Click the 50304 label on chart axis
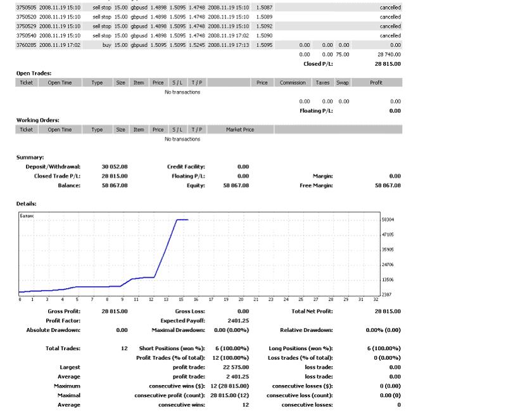This screenshot has width=532, height=411. coord(388,220)
